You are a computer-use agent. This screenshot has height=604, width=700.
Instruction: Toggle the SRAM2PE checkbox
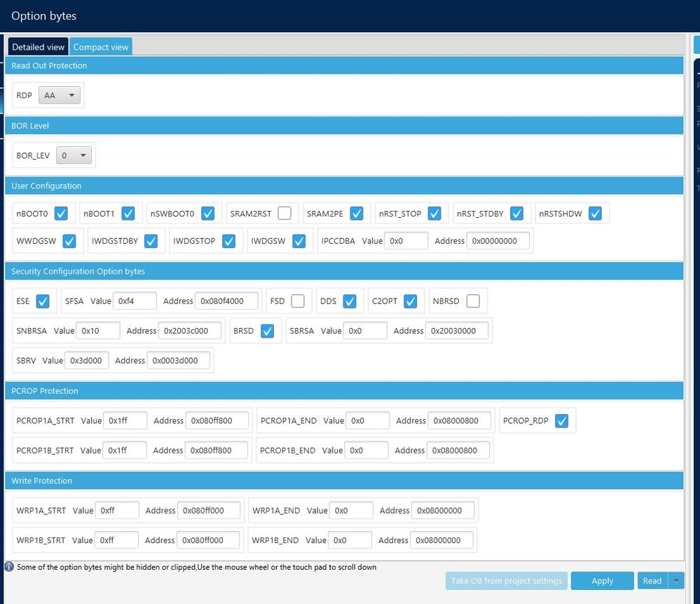coord(356,214)
